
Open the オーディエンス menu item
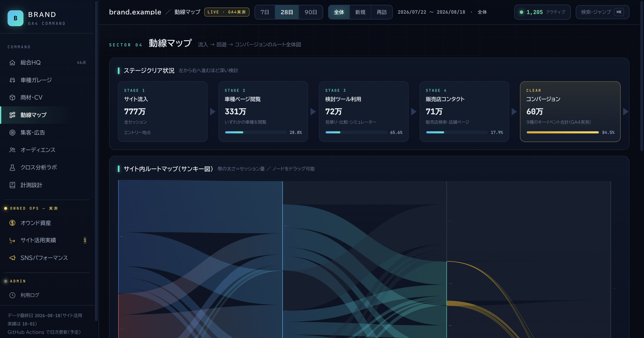[x=47, y=150]
